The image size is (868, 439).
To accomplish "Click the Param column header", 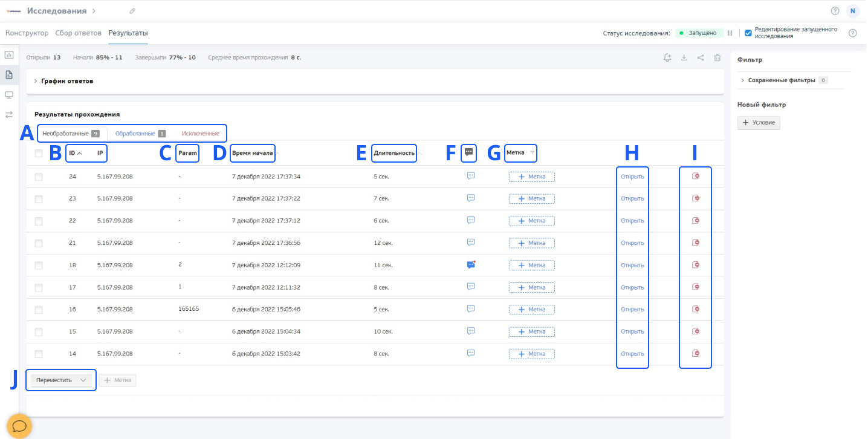I will (187, 153).
